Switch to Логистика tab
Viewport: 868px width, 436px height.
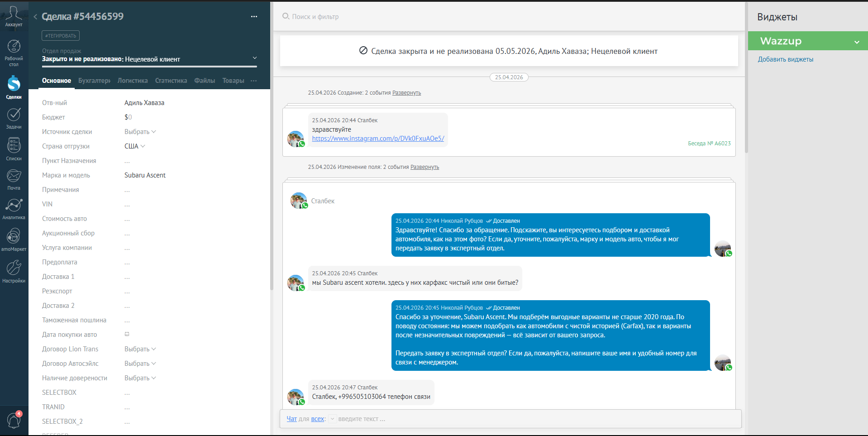[133, 81]
